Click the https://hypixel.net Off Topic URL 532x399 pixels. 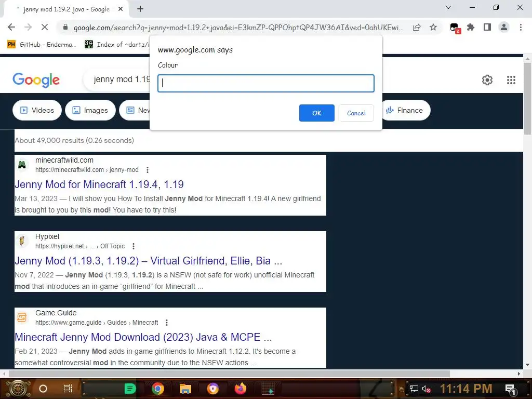point(80,246)
